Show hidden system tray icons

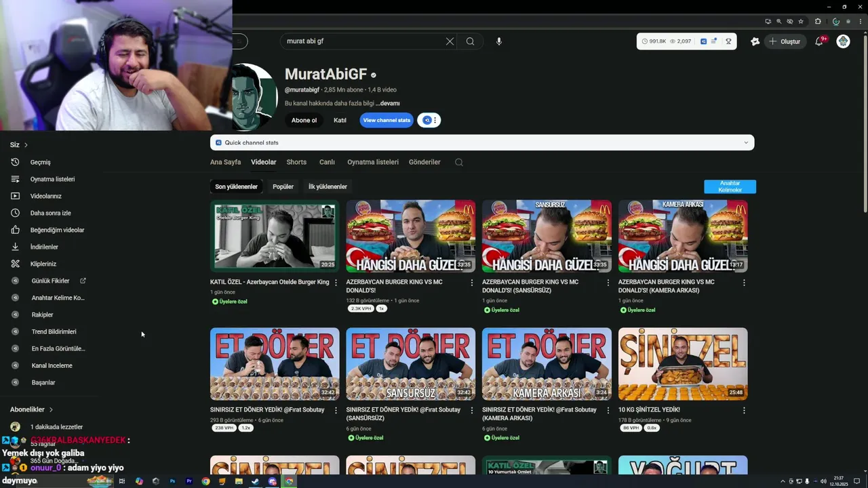coord(781,481)
